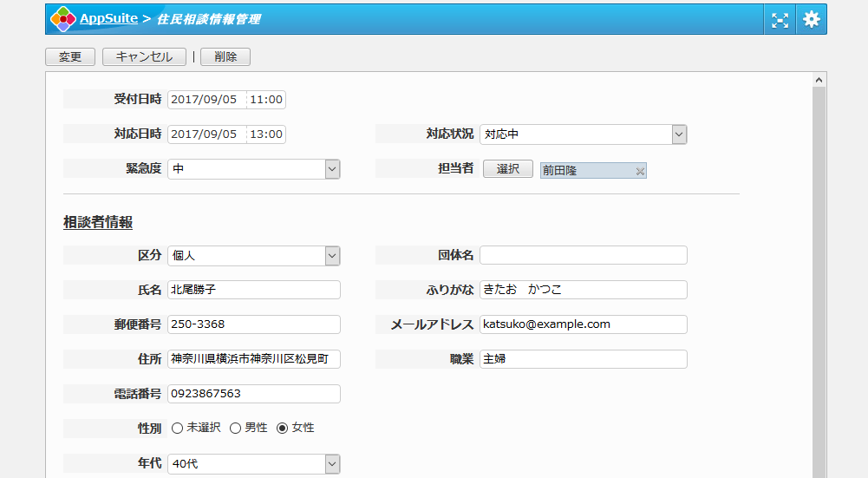868x478 pixels.
Task: Click 選択 button for 担当者
Action: pos(507,169)
